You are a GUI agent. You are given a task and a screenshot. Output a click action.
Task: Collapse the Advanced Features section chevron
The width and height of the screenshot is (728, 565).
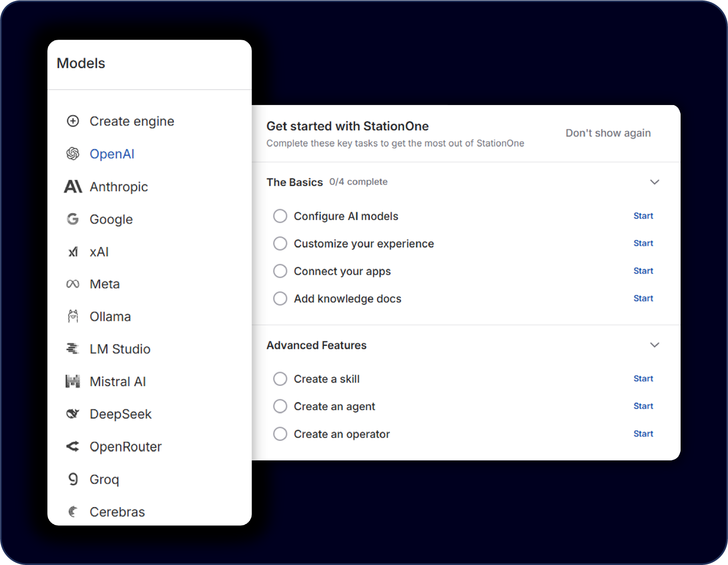pos(654,345)
